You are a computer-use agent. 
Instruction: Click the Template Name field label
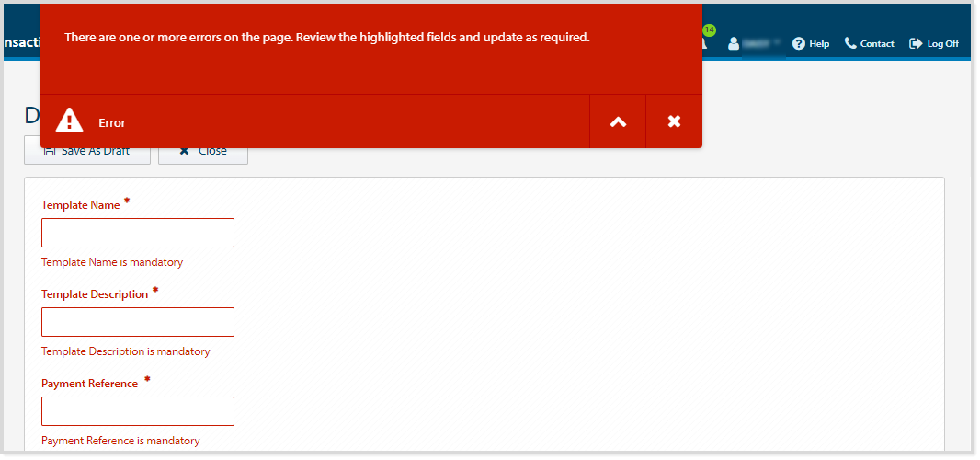click(81, 205)
